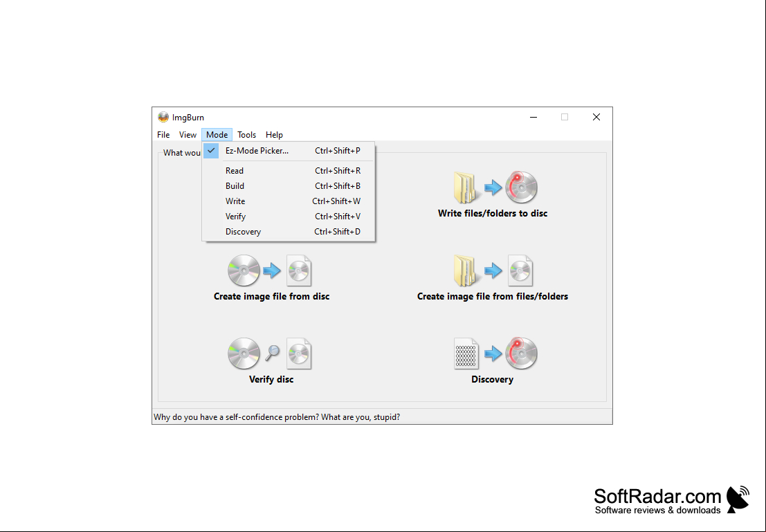Click Create image file from disc label
Image resolution: width=766 pixels, height=532 pixels.
pos(272,297)
